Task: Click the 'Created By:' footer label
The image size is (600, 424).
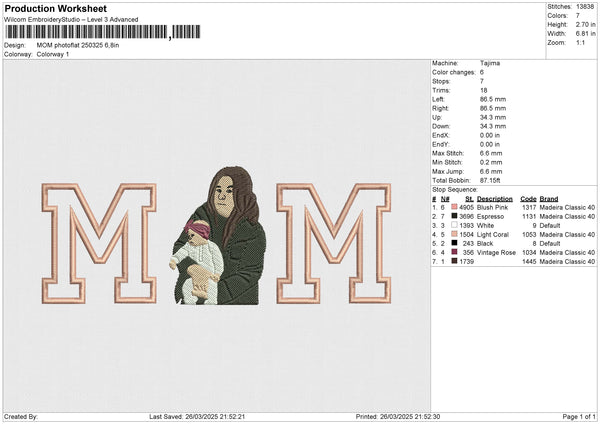Action: pos(21,417)
